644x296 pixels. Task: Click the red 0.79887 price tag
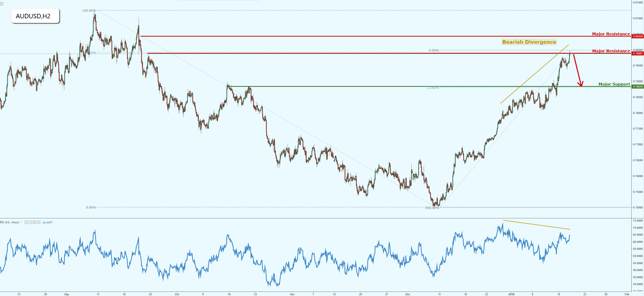point(637,53)
